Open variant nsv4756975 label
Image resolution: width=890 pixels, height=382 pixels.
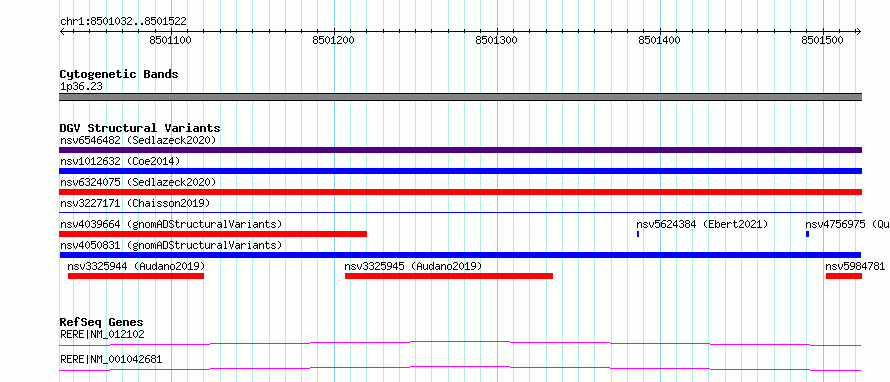coord(847,224)
